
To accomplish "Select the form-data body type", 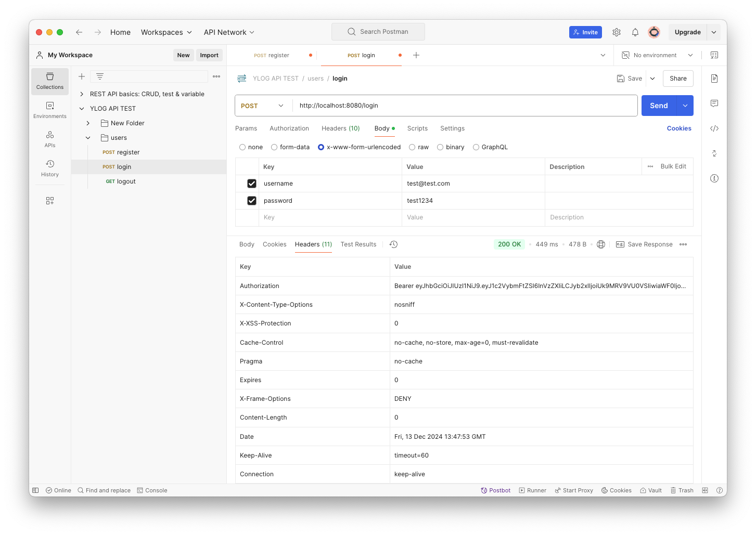I will tap(274, 147).
